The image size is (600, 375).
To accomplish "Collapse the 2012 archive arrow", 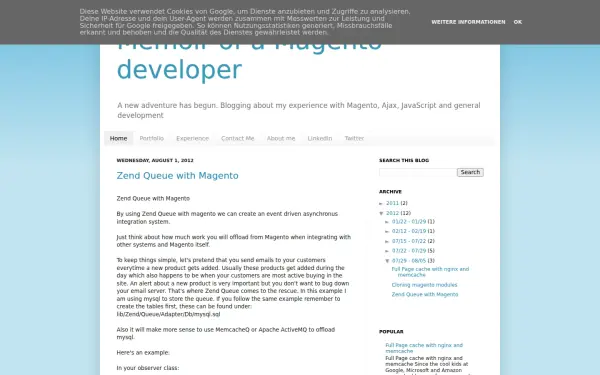I will 382,214.
